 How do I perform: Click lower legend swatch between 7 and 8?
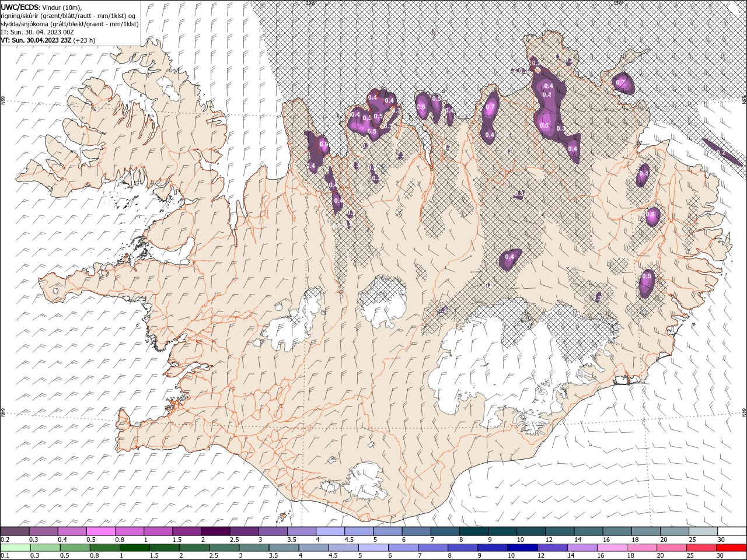coord(433,548)
